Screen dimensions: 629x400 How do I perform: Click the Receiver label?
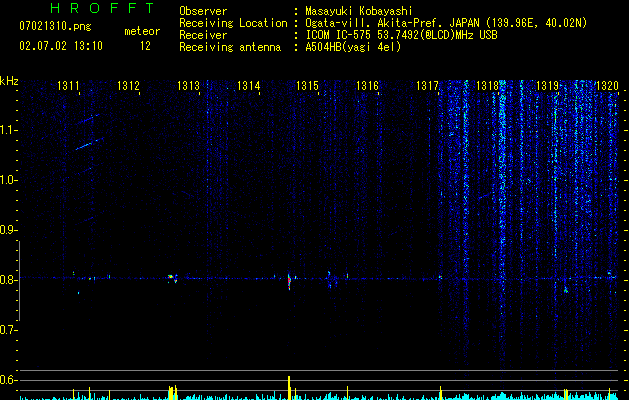203,35
